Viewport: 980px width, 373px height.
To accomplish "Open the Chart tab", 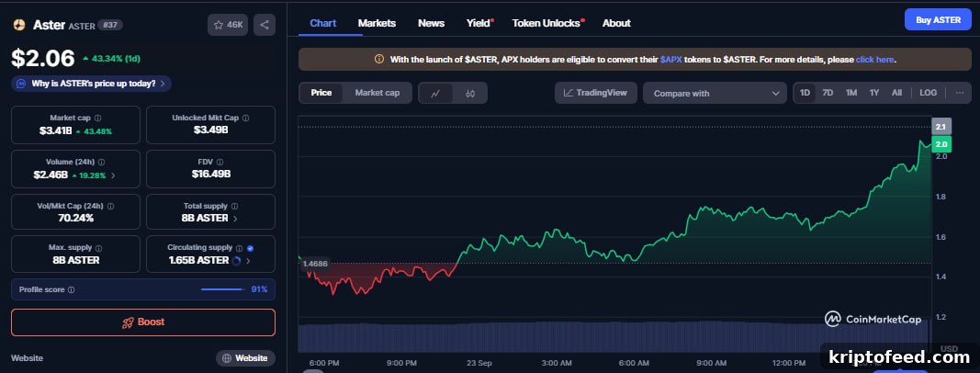I will click(323, 23).
